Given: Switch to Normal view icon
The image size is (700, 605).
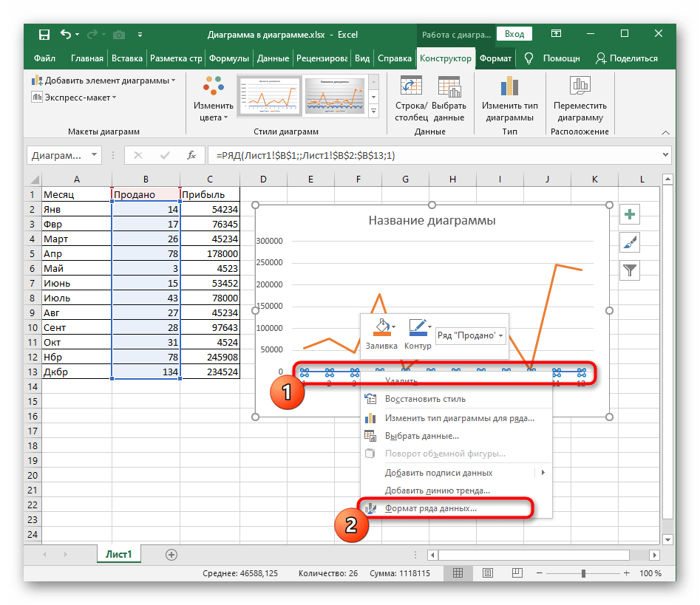Looking at the screenshot, I should [x=458, y=573].
